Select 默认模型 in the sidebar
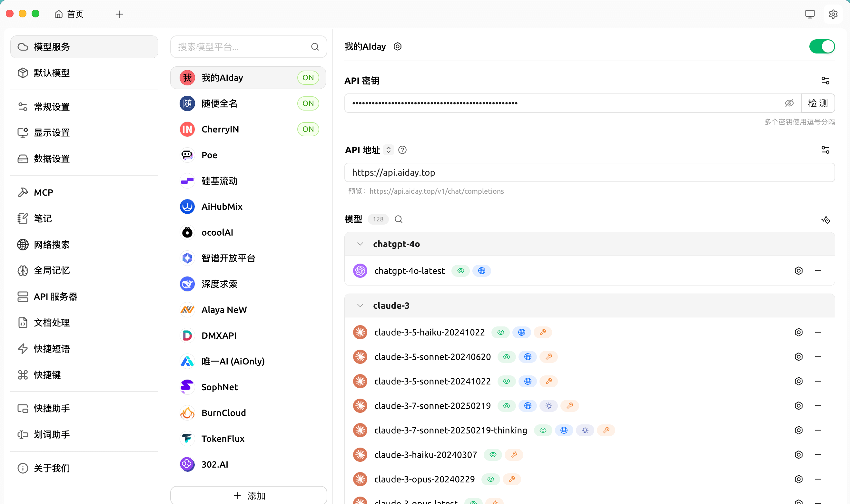The height and width of the screenshot is (504, 850). (51, 73)
